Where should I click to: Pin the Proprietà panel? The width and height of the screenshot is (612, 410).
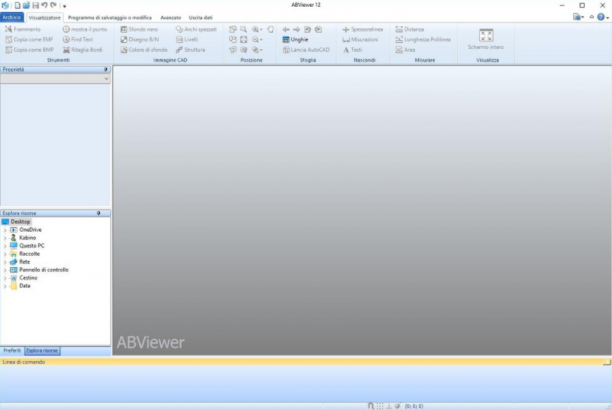coord(106,70)
